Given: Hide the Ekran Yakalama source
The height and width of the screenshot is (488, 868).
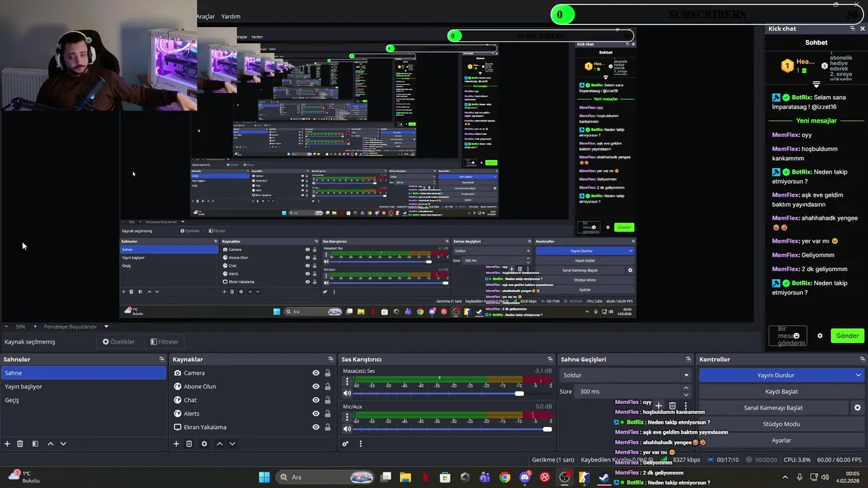Looking at the screenshot, I should coord(315,427).
